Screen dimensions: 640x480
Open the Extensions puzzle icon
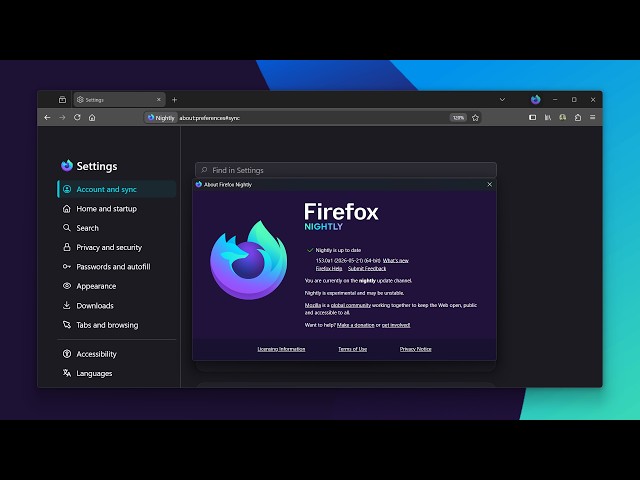pos(578,118)
